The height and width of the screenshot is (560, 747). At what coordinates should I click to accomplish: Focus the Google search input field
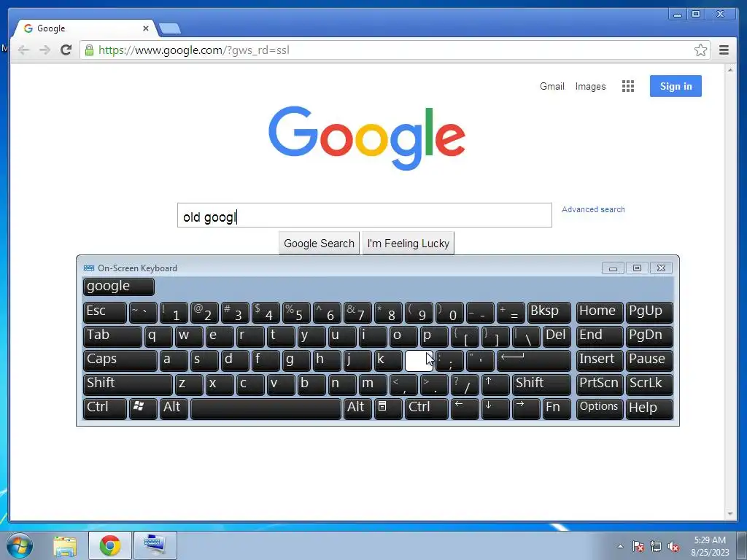point(365,215)
